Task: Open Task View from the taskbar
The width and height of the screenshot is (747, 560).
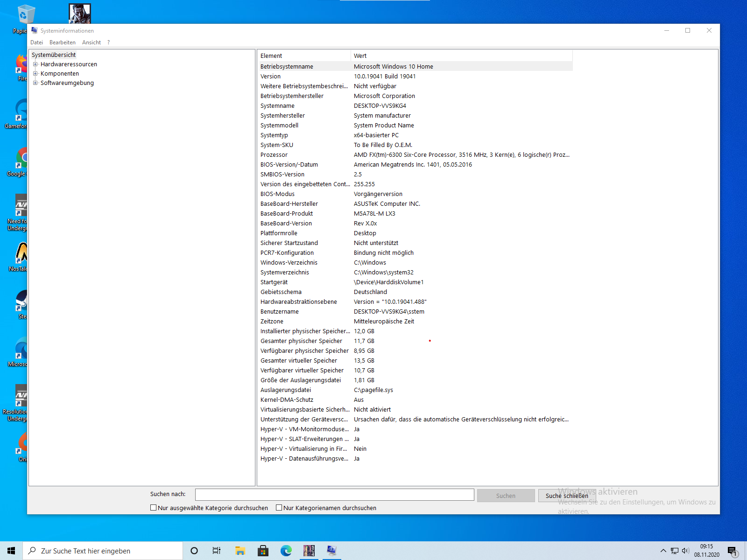Action: pyautogui.click(x=217, y=551)
